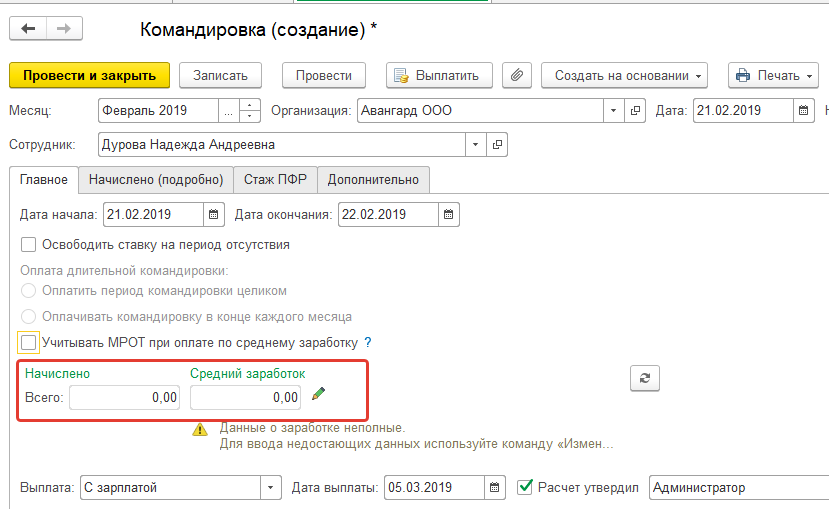829x509 pixels.
Task: Click the yellow Провести и закрыть button
Action: click(x=89, y=76)
